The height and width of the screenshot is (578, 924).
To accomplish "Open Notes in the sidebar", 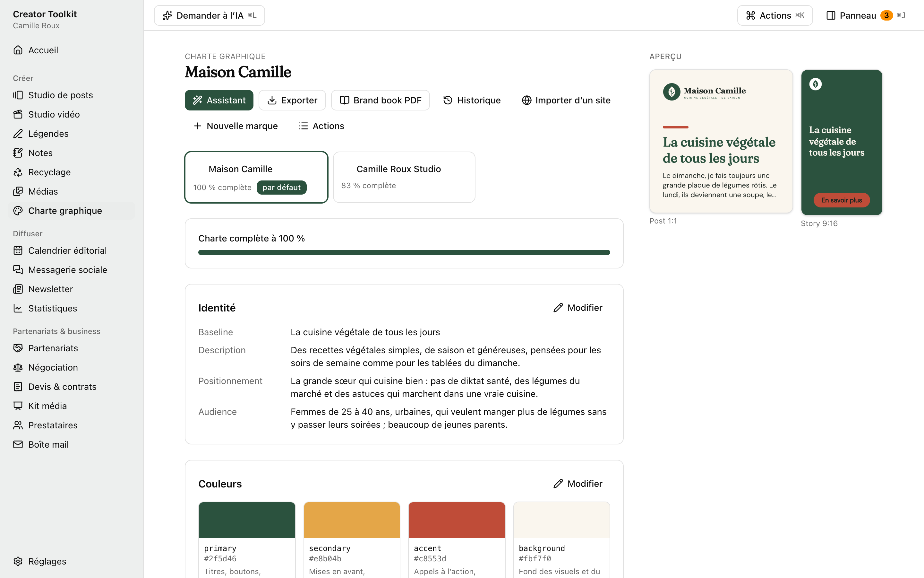I will (72, 153).
